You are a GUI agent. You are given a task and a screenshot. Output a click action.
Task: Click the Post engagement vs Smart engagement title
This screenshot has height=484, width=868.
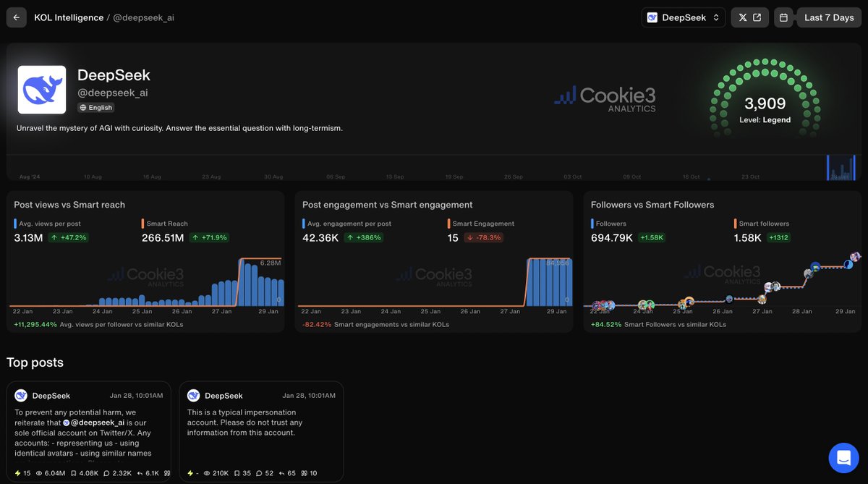click(387, 205)
